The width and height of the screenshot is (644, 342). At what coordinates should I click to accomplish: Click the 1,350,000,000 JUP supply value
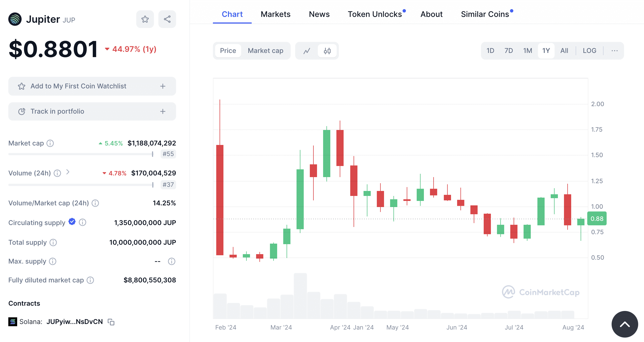(x=145, y=223)
